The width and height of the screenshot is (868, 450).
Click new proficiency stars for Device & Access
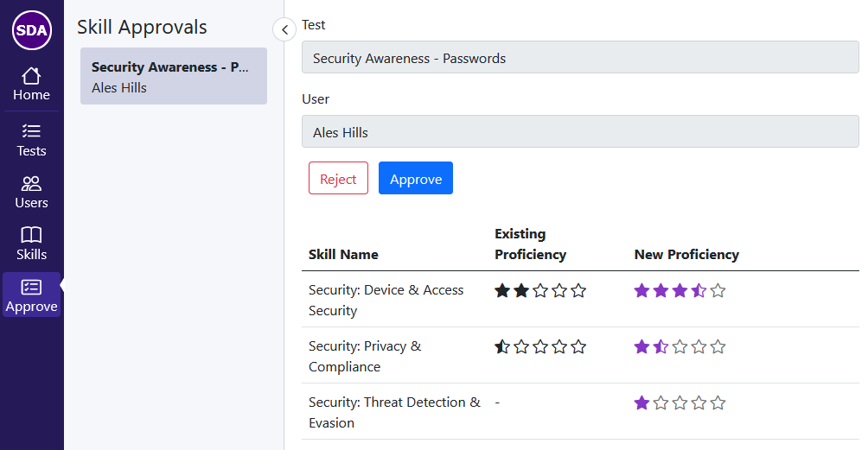[x=680, y=291]
